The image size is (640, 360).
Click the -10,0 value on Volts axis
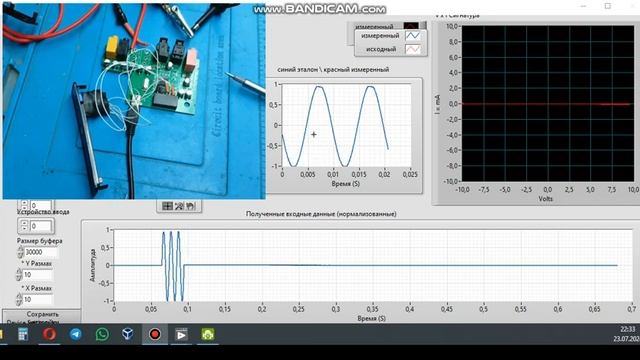tap(462, 190)
